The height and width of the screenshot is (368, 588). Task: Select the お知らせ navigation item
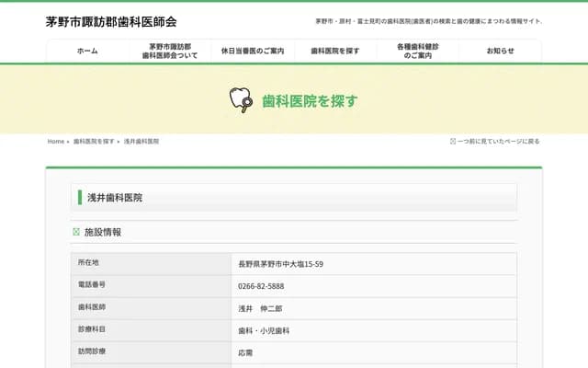coord(500,52)
